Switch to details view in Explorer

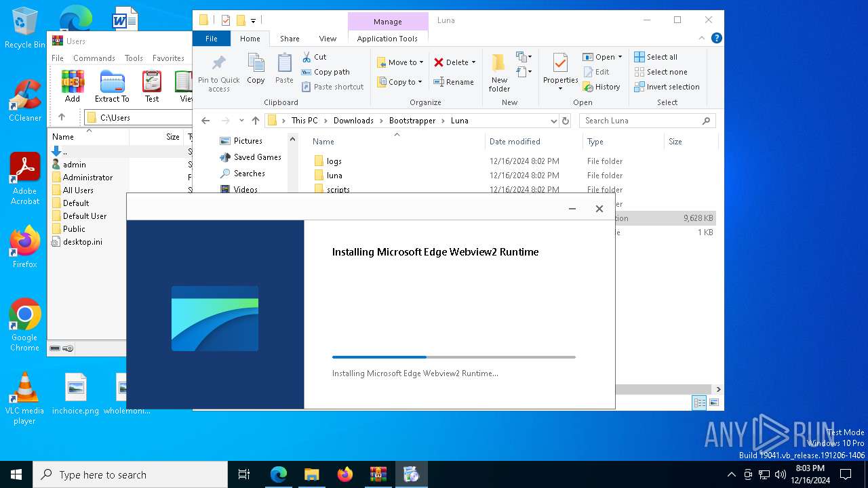pos(699,403)
